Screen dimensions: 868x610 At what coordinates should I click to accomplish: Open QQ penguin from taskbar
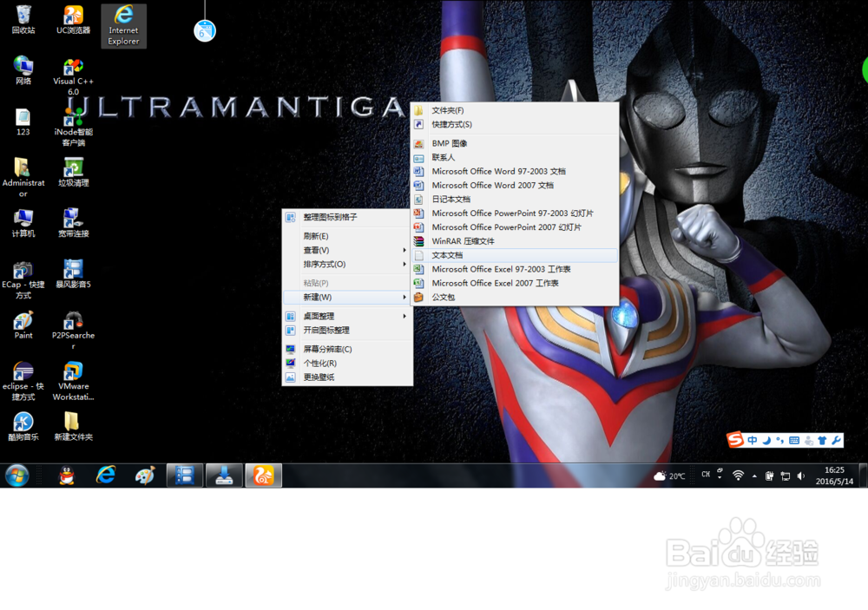click(x=67, y=476)
